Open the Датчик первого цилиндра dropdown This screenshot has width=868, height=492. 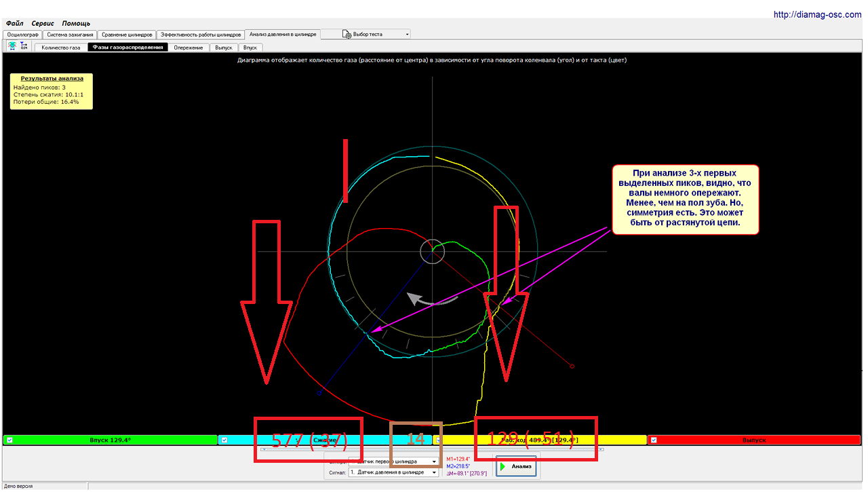point(393,461)
